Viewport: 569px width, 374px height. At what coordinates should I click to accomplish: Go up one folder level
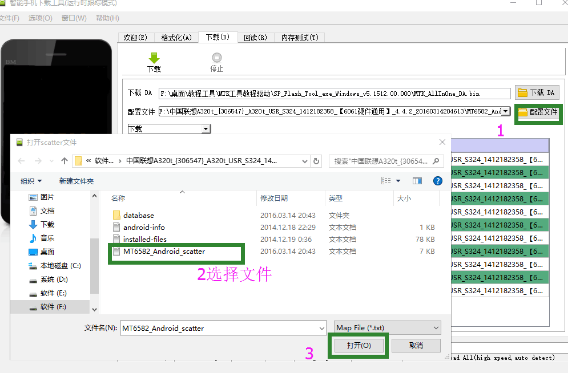(64, 161)
